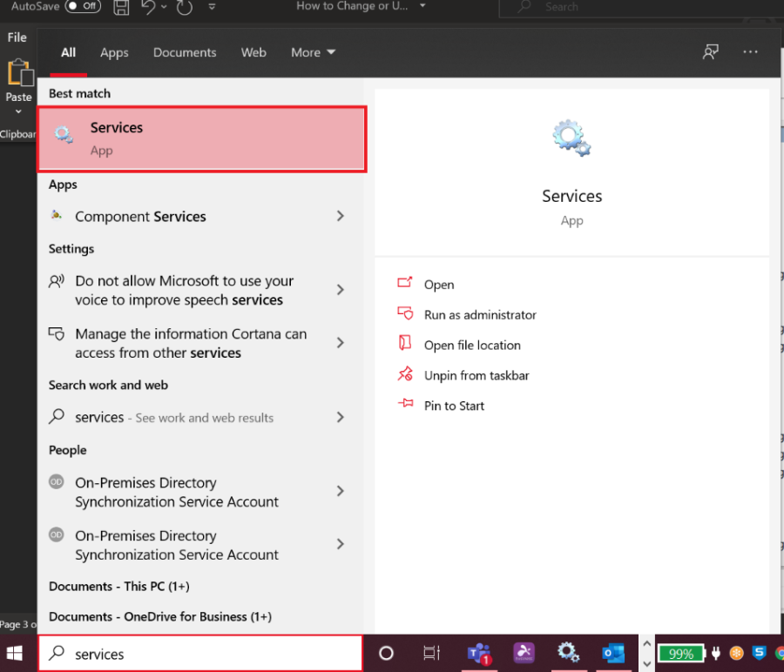Click the Undo icon in Word
The height and width of the screenshot is (672, 784).
click(148, 7)
